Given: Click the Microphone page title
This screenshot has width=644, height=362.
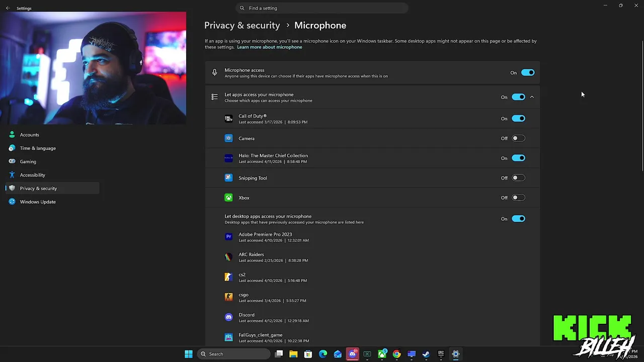Looking at the screenshot, I should click(320, 25).
